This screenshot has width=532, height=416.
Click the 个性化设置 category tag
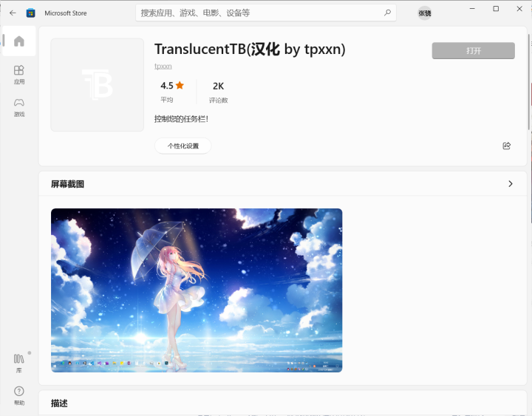[183, 146]
